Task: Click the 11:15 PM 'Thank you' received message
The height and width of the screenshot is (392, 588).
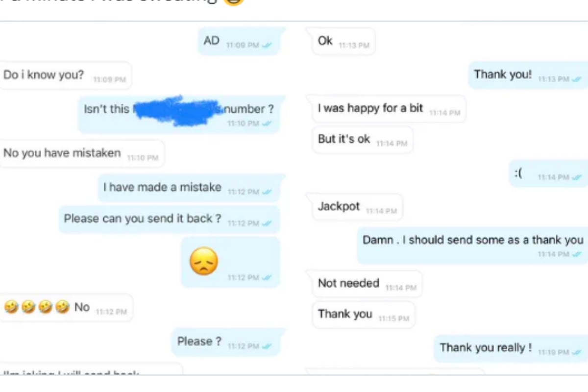Action: 364,315
